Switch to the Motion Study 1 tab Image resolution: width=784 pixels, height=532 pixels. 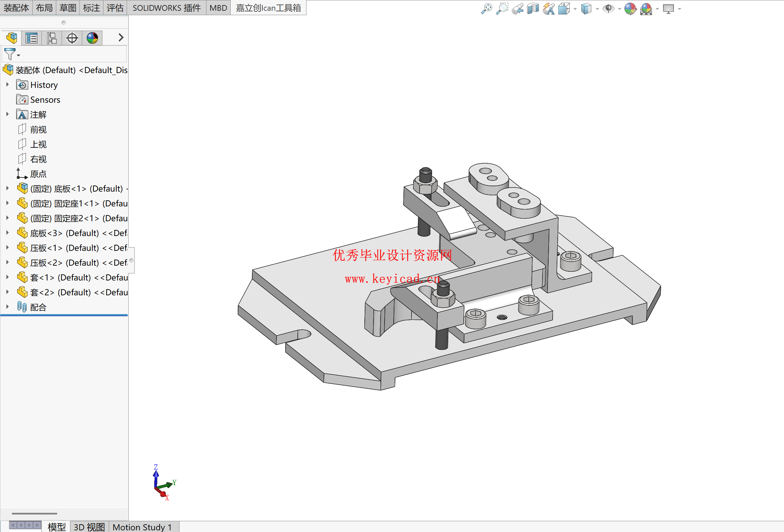click(142, 527)
